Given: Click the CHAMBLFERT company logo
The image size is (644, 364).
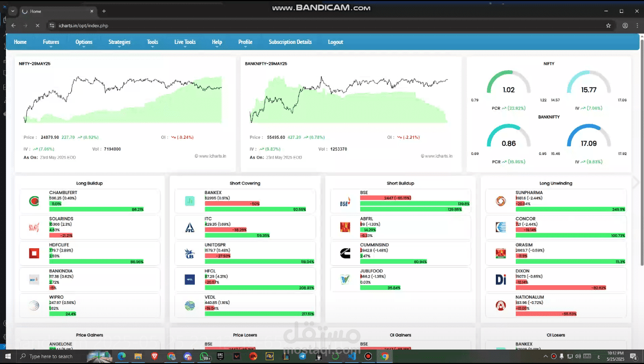Looking at the screenshot, I should pyautogui.click(x=34, y=201).
